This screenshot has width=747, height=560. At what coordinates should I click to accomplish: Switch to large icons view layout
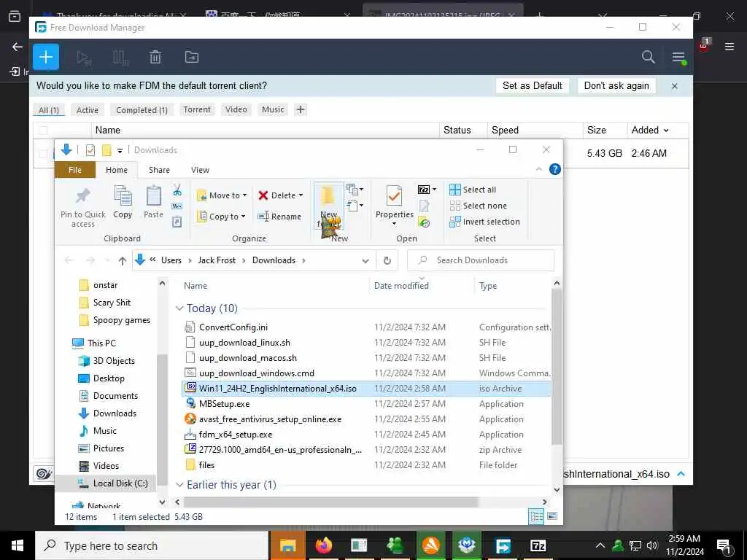pyautogui.click(x=552, y=517)
